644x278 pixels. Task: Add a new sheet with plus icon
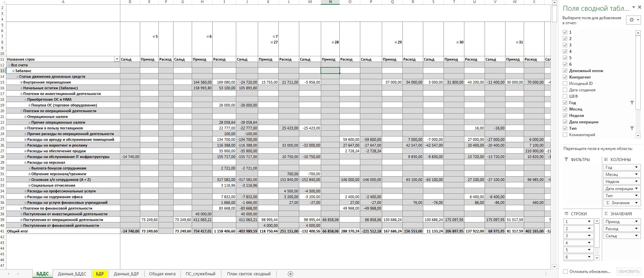click(290, 274)
